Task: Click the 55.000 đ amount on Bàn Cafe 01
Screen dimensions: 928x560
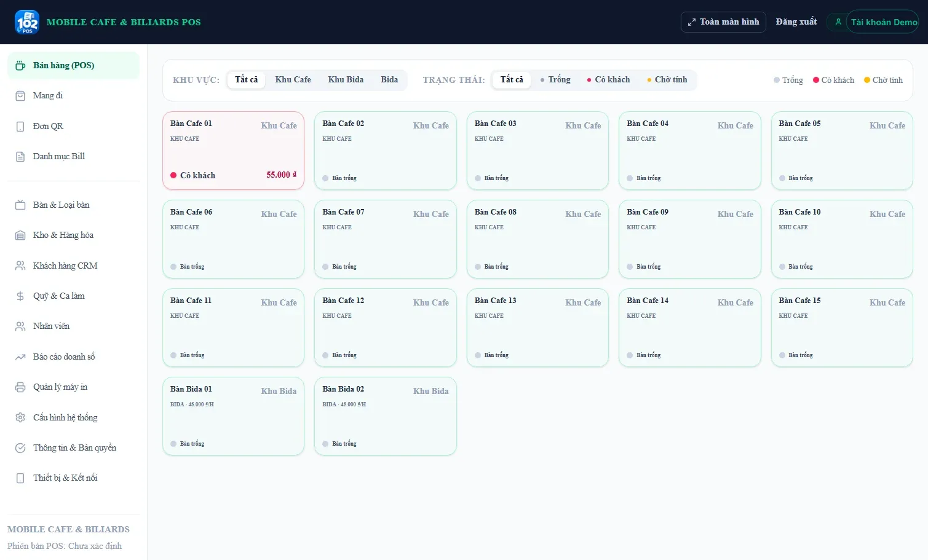Action: [x=281, y=175]
